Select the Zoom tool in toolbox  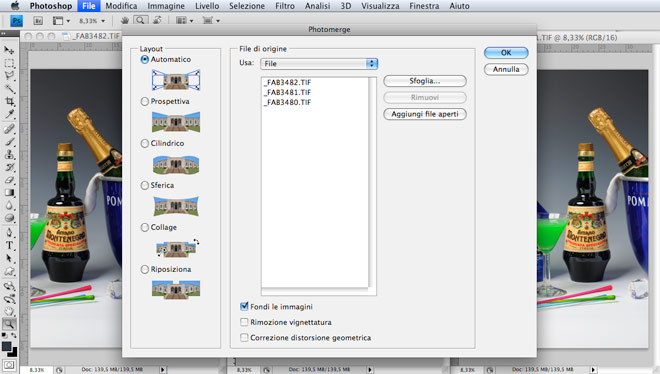pos(9,324)
